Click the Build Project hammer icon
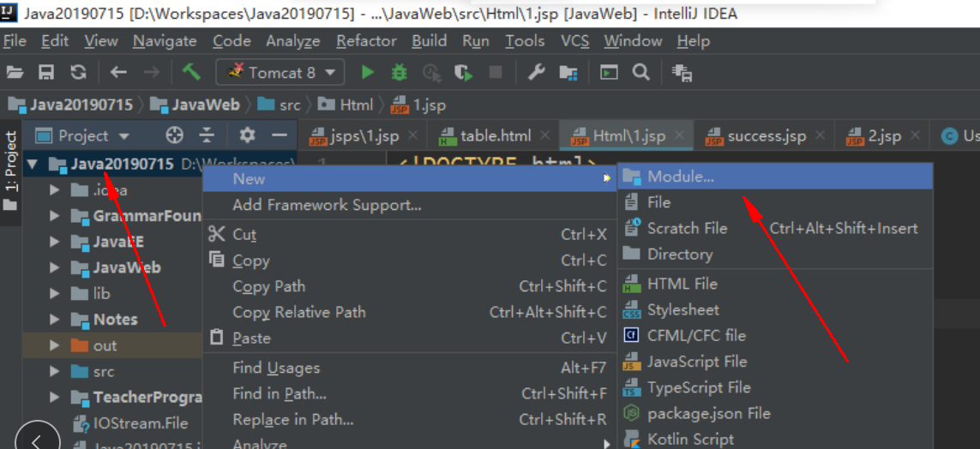 point(192,72)
